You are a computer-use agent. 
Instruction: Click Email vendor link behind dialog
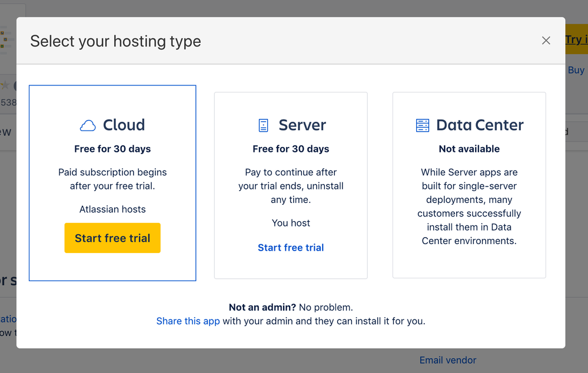tap(448, 360)
